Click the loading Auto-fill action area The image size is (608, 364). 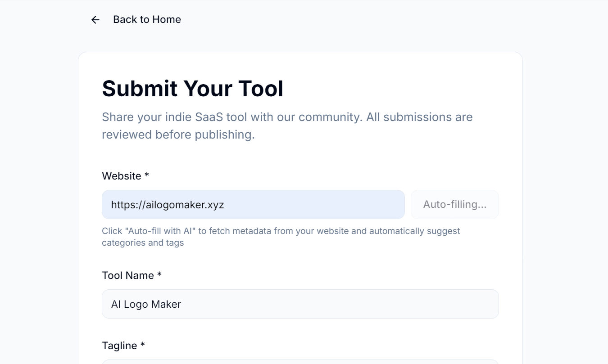(455, 204)
